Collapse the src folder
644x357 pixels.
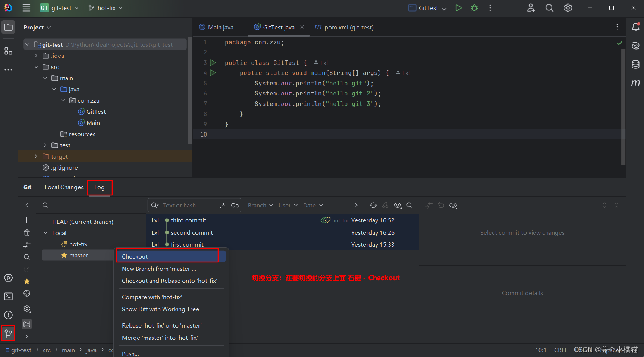click(36, 67)
